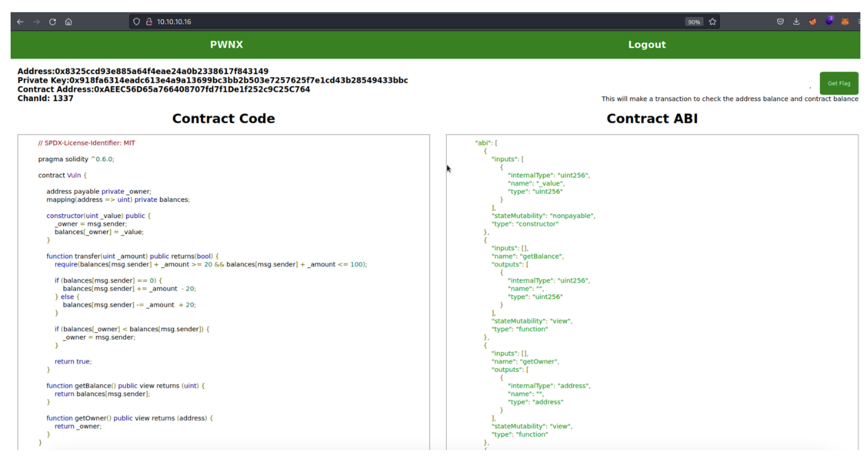
Task: Click '"name": "getOwner"' in ABI
Action: tap(526, 362)
